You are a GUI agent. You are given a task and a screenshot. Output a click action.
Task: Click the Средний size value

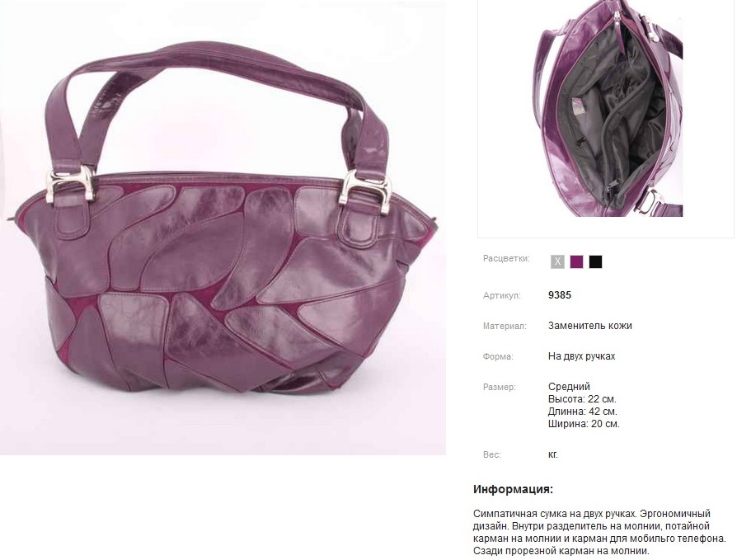569,387
